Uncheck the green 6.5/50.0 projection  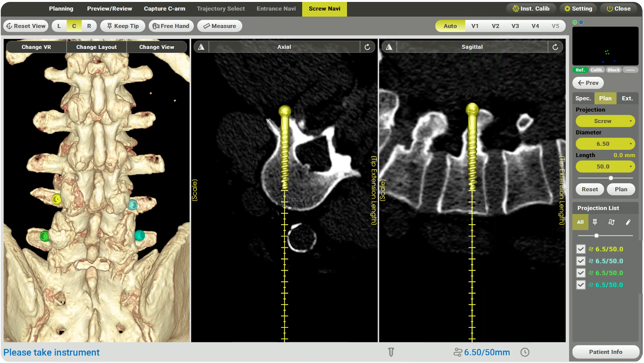(x=581, y=273)
